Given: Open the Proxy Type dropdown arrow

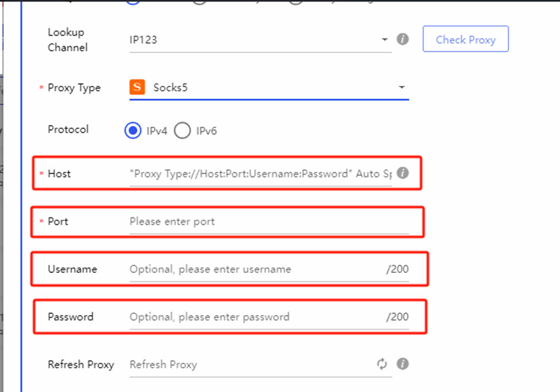Looking at the screenshot, I should (402, 88).
